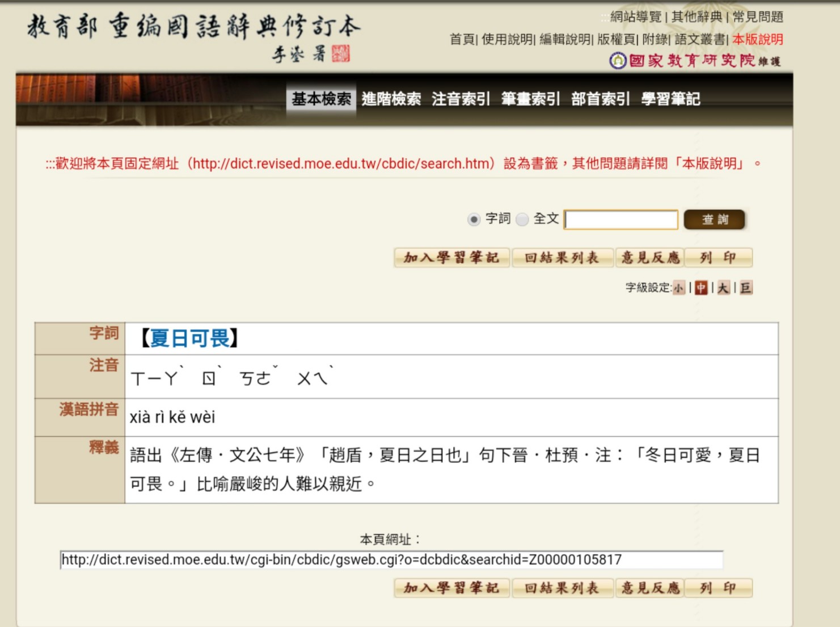
Task: Set font size to 巨
Action: [746, 288]
